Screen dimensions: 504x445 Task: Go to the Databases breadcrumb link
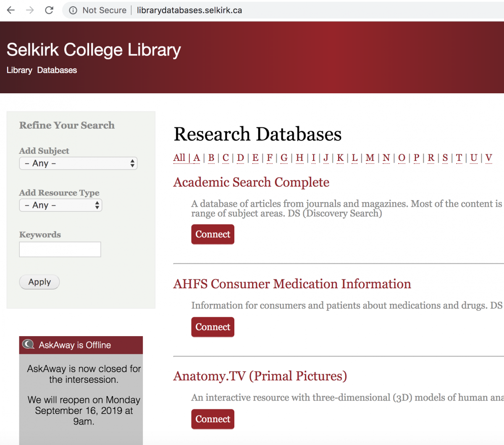tap(57, 70)
